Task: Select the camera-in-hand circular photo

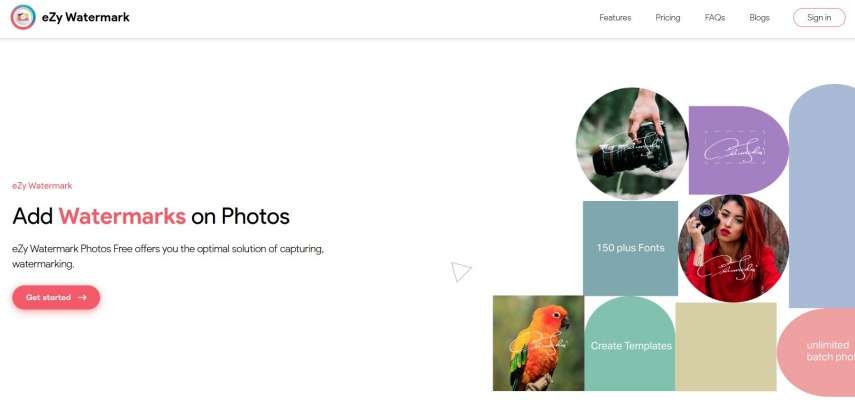Action: click(632, 143)
